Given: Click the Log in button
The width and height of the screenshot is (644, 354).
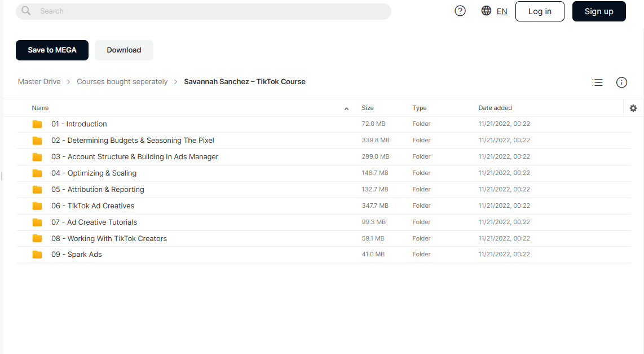Looking at the screenshot, I should (540, 11).
